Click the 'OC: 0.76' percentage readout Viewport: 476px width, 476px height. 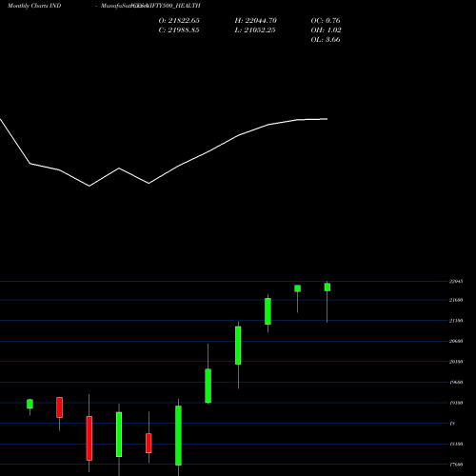click(326, 20)
